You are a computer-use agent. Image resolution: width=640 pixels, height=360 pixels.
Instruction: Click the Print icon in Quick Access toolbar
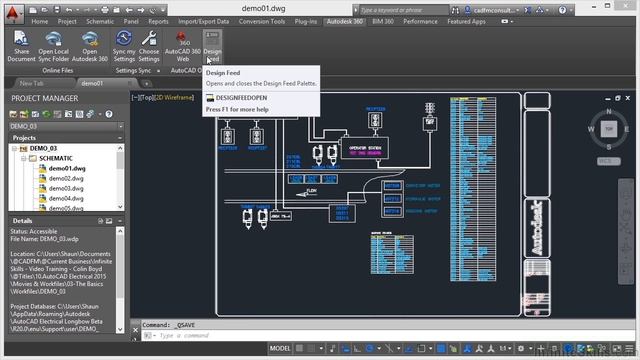pyautogui.click(x=105, y=10)
